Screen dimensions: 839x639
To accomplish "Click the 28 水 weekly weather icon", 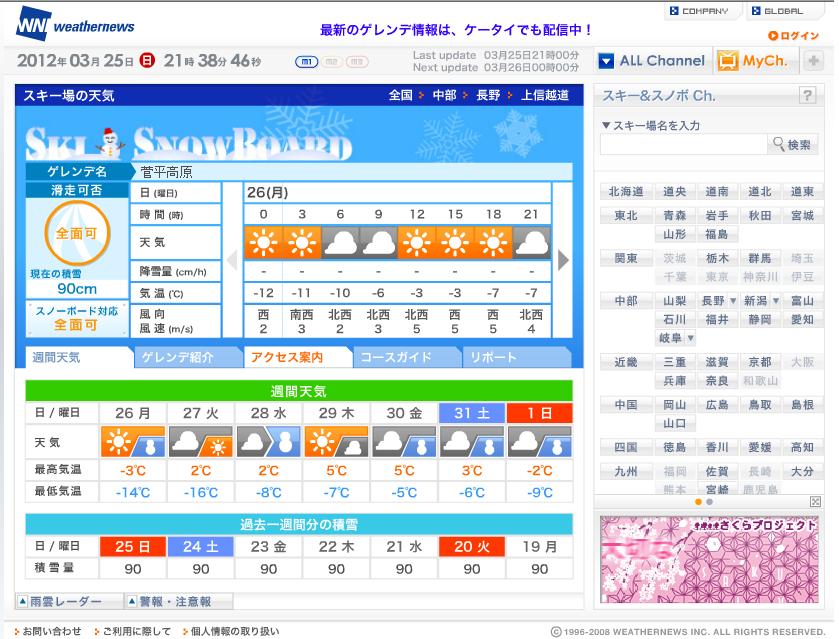I will tap(269, 442).
